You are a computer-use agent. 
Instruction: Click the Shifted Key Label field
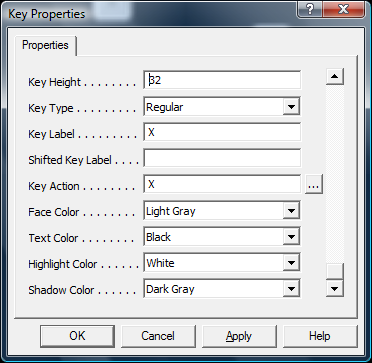click(x=222, y=158)
